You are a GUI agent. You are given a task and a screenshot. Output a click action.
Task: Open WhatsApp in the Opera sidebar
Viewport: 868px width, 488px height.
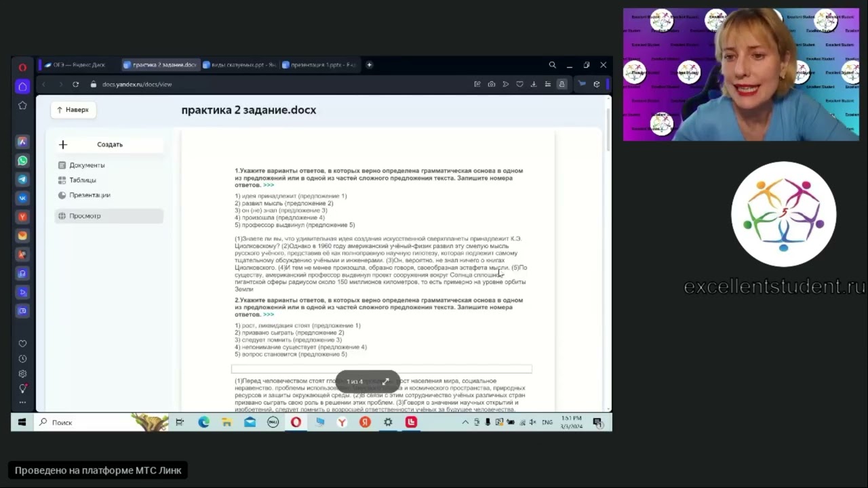22,161
